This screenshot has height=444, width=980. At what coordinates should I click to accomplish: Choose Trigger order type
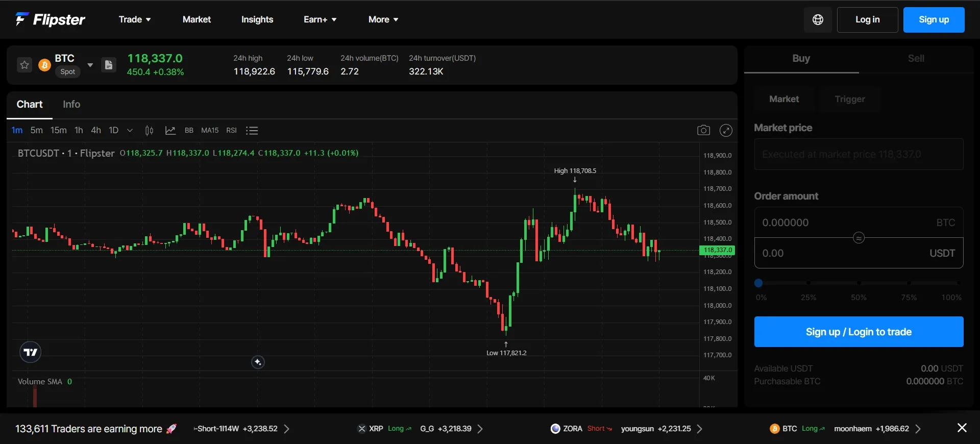pyautogui.click(x=850, y=99)
